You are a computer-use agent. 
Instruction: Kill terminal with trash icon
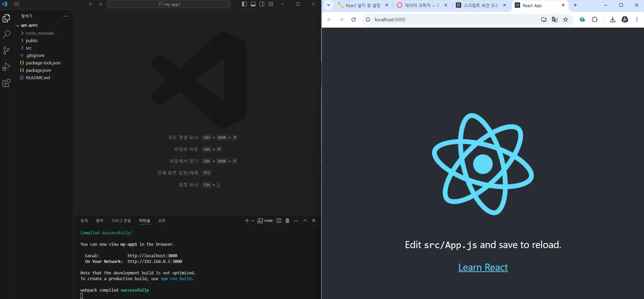(287, 220)
